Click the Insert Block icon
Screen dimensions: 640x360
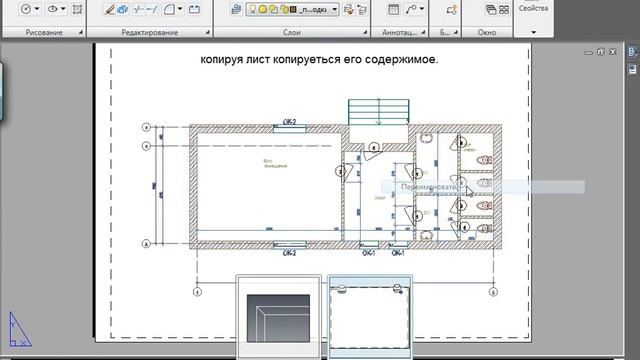pyautogui.click(x=451, y=9)
